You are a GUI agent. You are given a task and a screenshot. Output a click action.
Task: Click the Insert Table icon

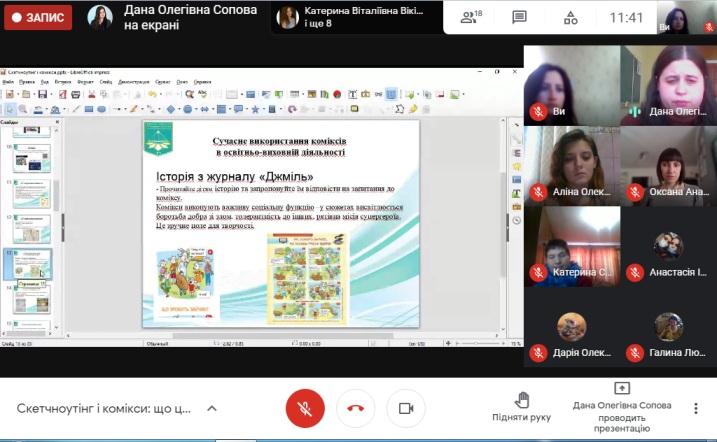click(x=294, y=94)
